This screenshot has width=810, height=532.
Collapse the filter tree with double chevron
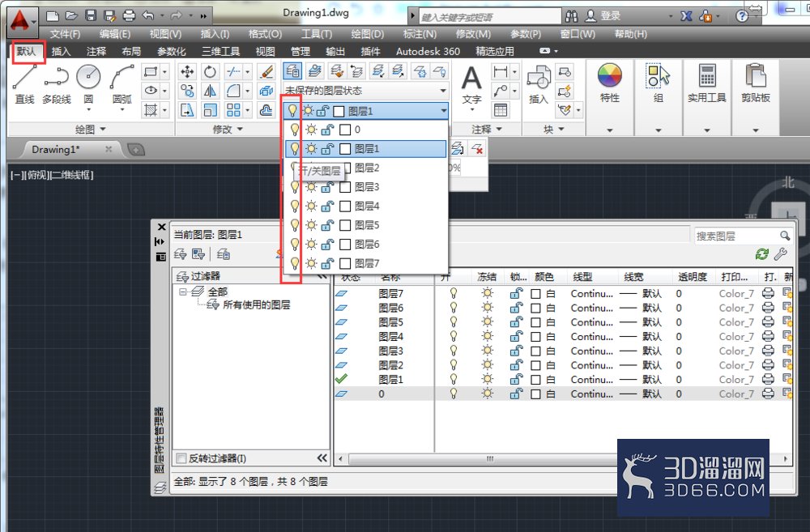pyautogui.click(x=322, y=458)
